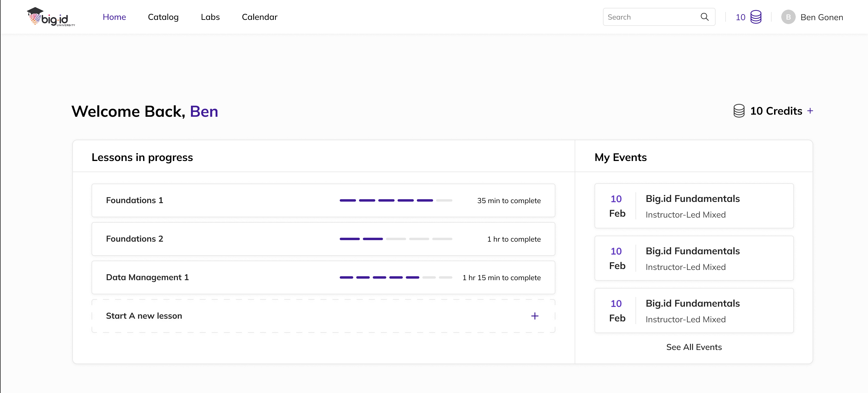Open the Calendar page
Viewport: 868px width, 393px height.
(x=259, y=17)
